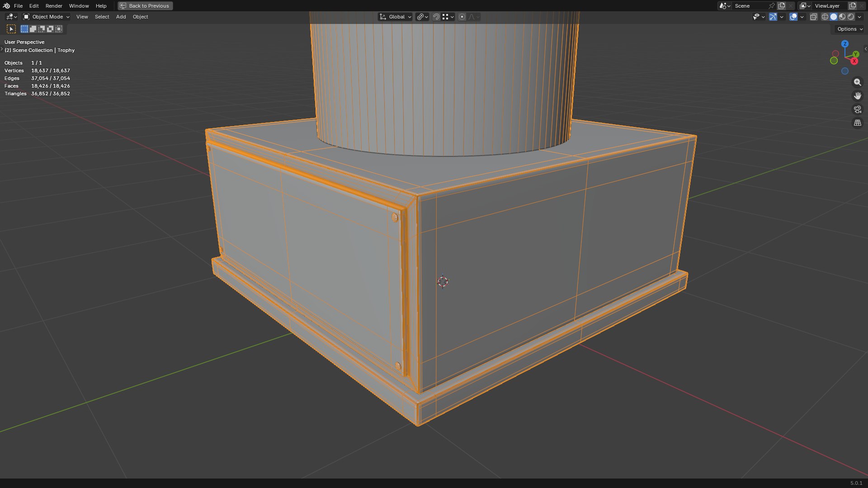Click the X axis on navigation gizmo
Viewport: 868px width, 488px height.
point(854,61)
